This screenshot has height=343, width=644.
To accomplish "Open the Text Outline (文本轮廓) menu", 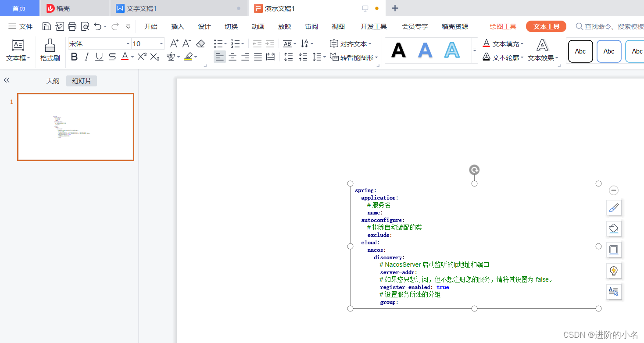I will 503,57.
